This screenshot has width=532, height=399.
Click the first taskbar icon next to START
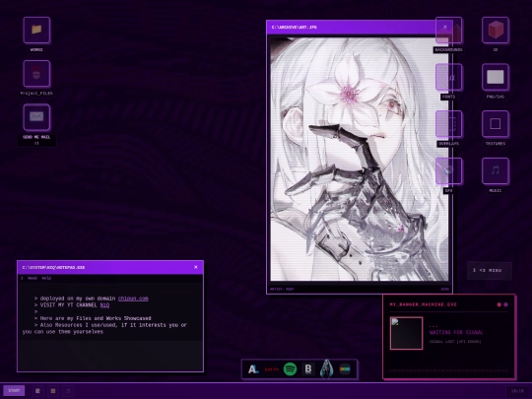pyautogui.click(x=38, y=391)
